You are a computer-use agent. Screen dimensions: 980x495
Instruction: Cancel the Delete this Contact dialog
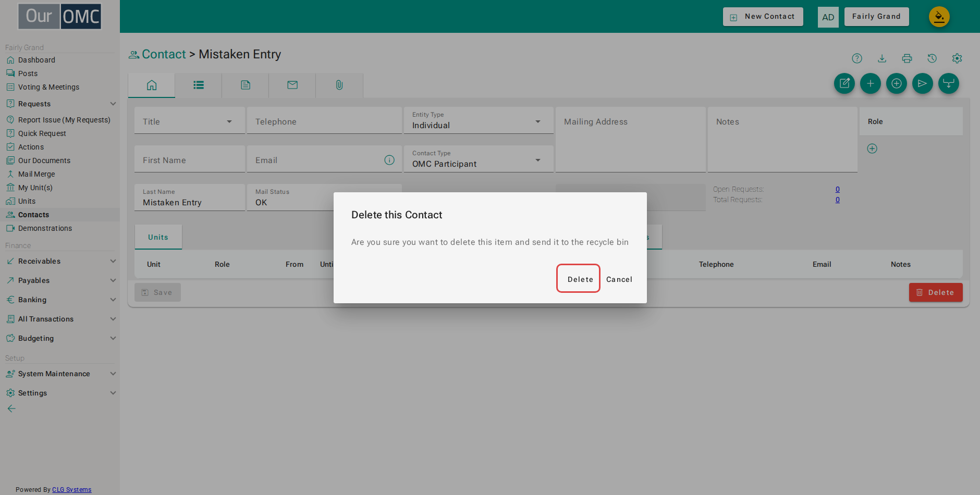click(x=619, y=279)
